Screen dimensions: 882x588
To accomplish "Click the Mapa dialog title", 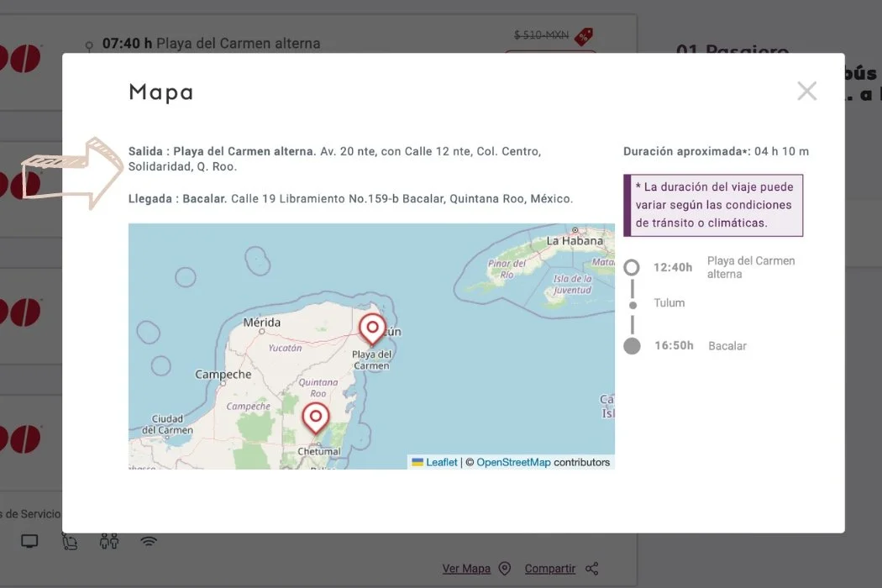I will (x=161, y=92).
